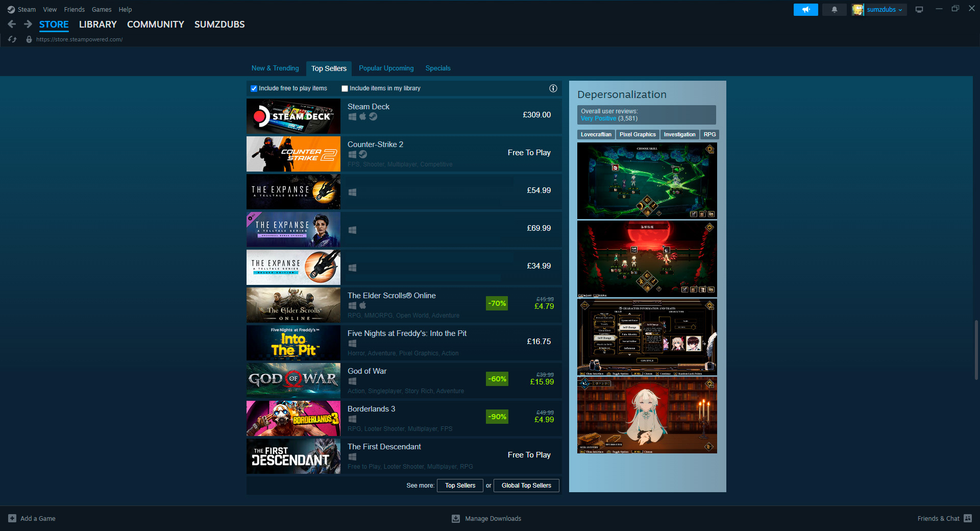Open the God of War thumbnail
This screenshot has width=980, height=531.
293,380
